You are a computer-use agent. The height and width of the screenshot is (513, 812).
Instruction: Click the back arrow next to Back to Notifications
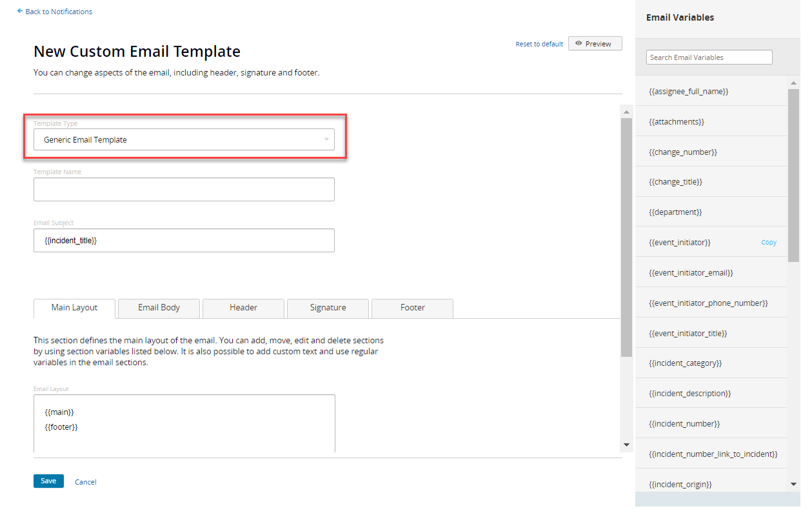click(19, 11)
